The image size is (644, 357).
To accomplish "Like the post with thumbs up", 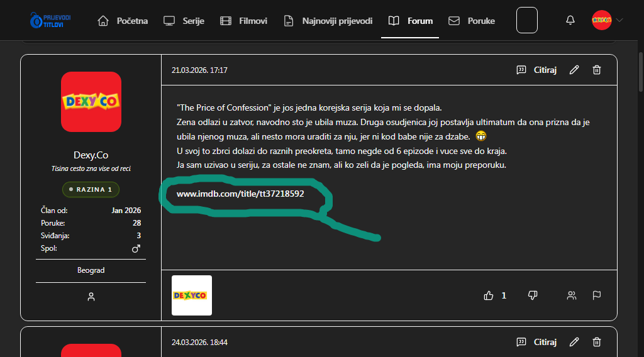I will [488, 295].
